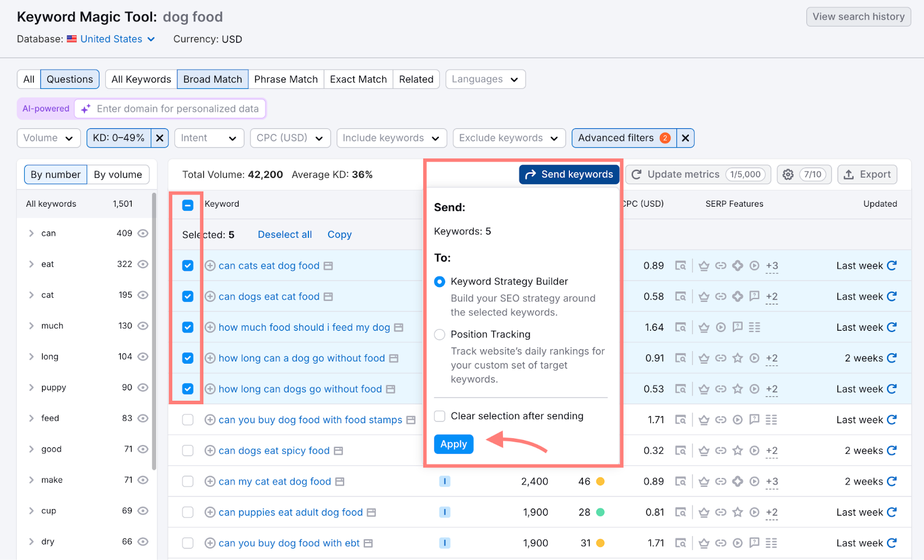
Task: Select the Position Tracking radio button
Action: click(x=439, y=334)
